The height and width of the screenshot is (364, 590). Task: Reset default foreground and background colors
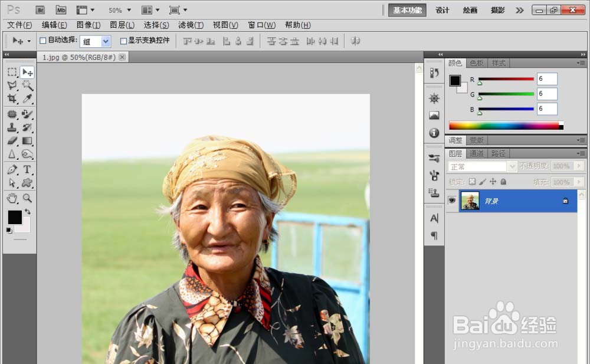(9, 230)
